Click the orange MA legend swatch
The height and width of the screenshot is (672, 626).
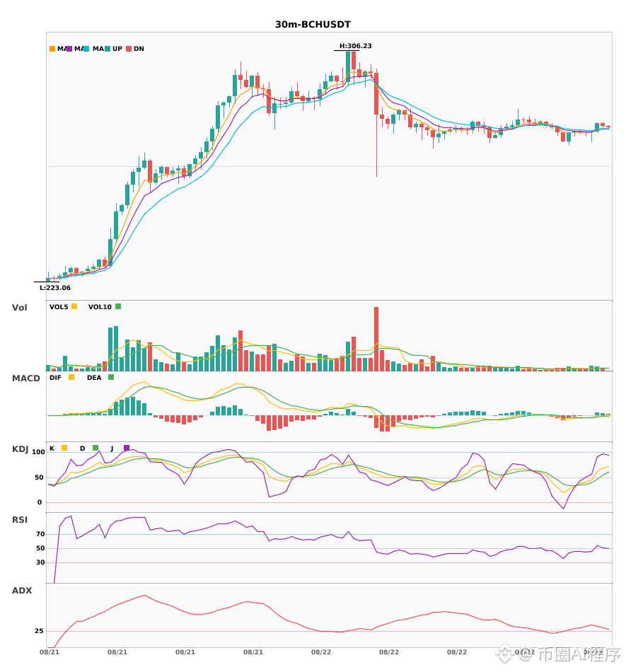(52, 49)
